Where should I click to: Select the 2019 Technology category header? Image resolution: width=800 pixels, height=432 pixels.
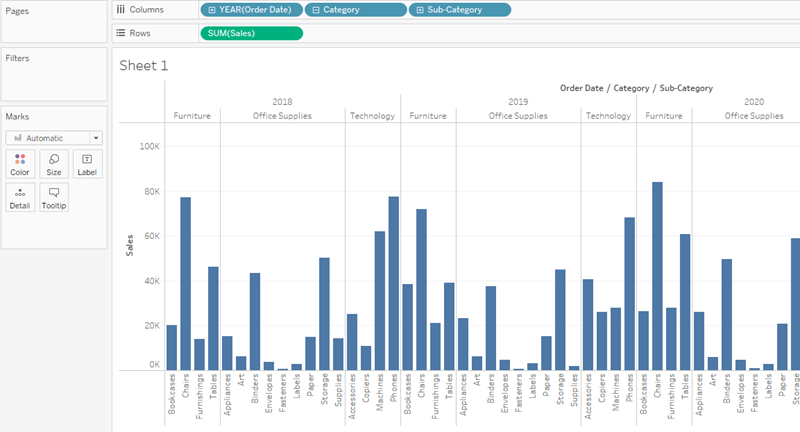click(x=608, y=116)
